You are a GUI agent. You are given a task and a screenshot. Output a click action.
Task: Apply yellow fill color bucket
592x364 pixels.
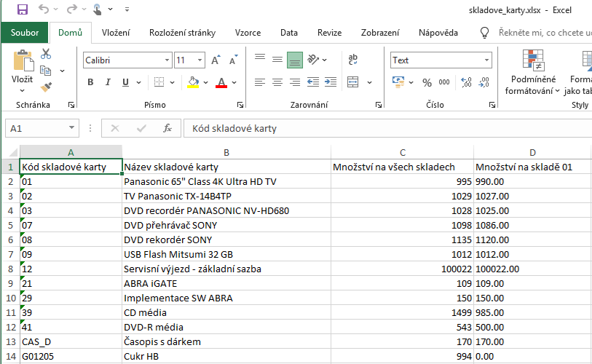pos(193,82)
